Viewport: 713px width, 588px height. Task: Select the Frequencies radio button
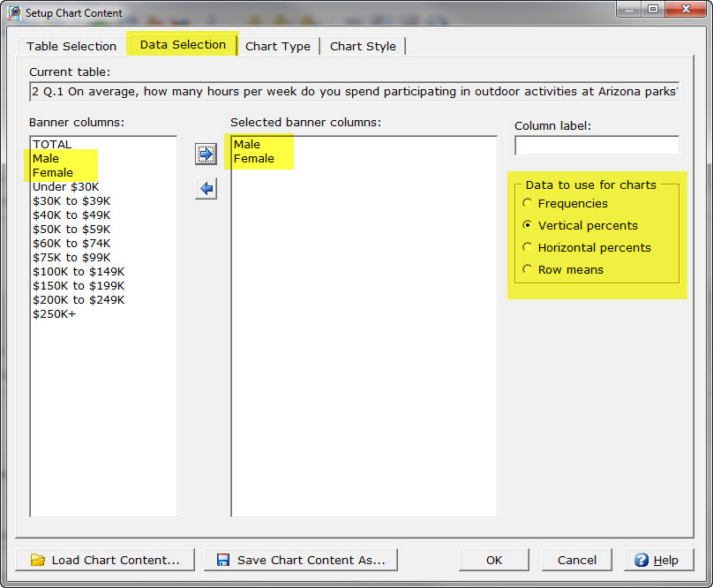coord(528,203)
